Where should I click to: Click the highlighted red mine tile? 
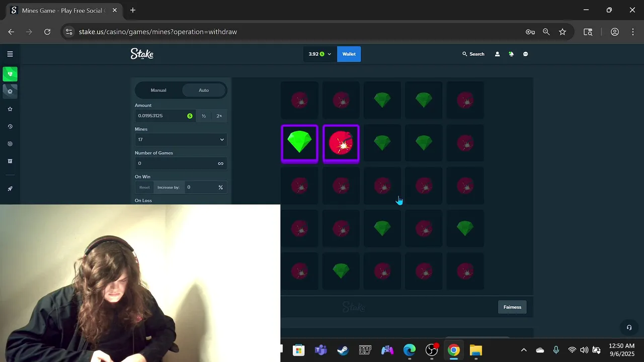[x=341, y=144]
